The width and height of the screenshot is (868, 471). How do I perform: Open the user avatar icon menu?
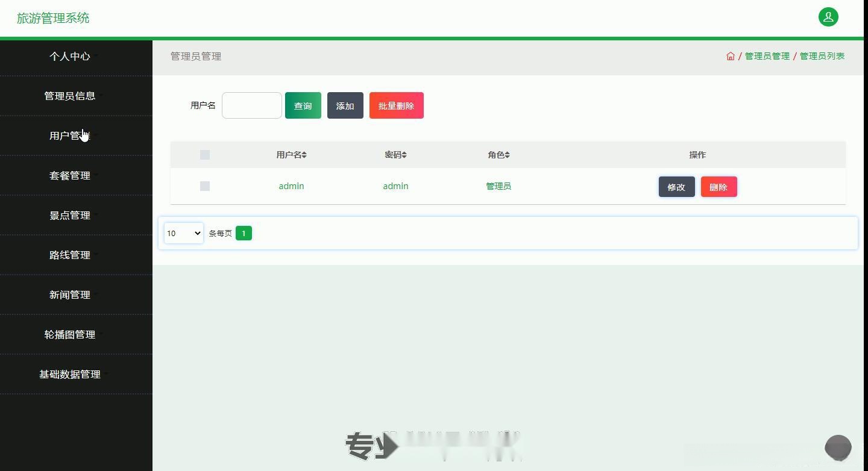pos(828,17)
